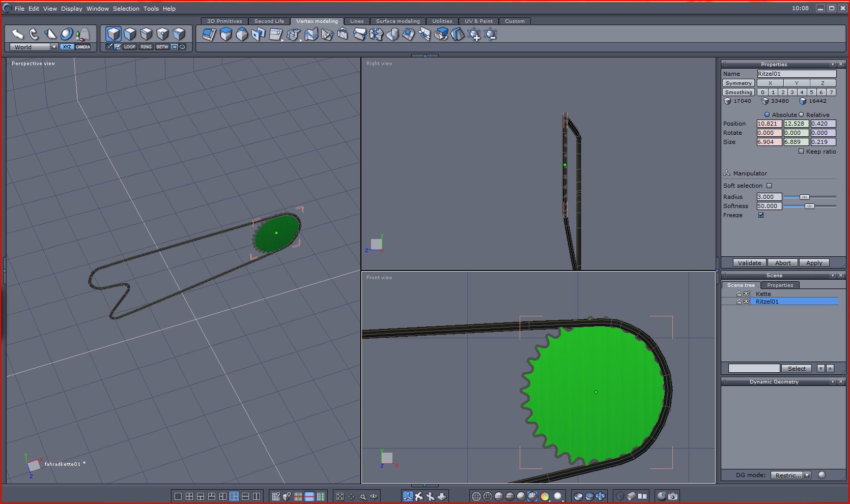Viewport: 850px width, 504px height.
Task: Click the Abort button
Action: click(x=783, y=263)
